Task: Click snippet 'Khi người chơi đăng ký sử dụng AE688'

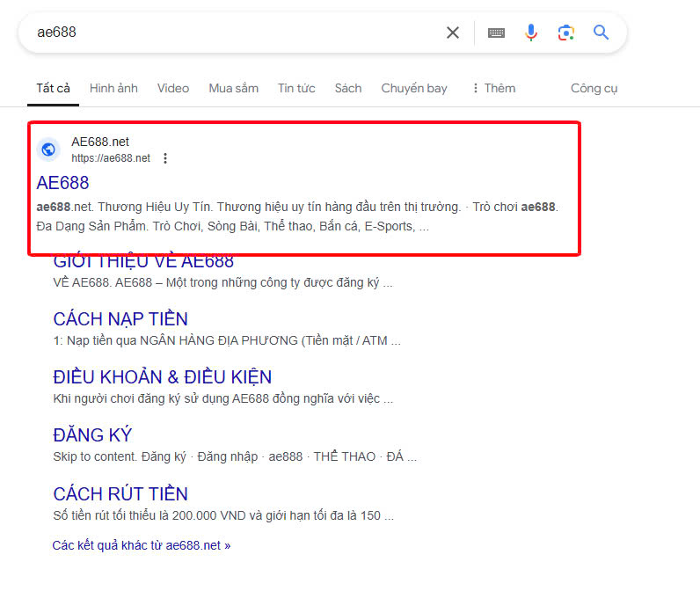Action: coord(223,398)
